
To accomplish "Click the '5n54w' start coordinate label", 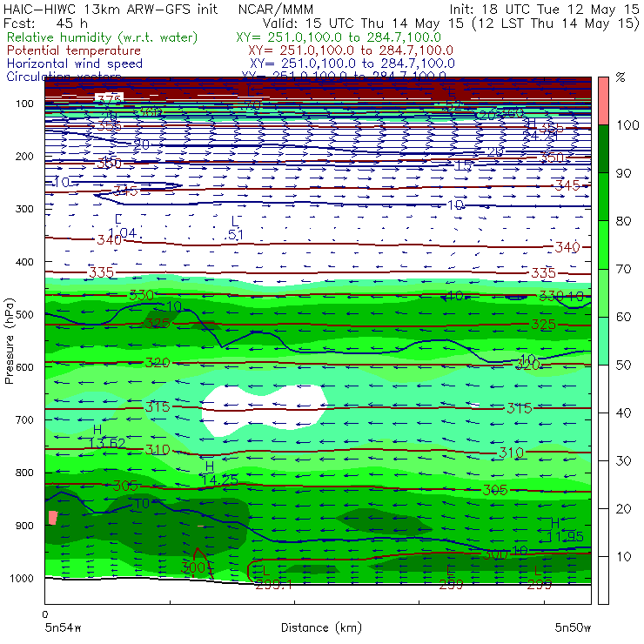I will 63,627.
